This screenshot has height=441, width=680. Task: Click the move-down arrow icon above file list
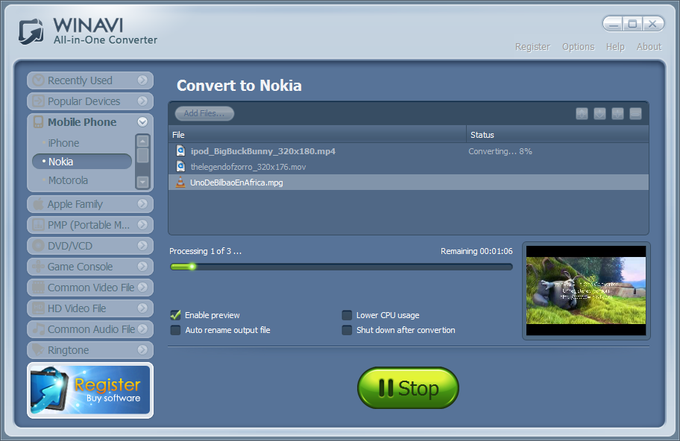[600, 114]
